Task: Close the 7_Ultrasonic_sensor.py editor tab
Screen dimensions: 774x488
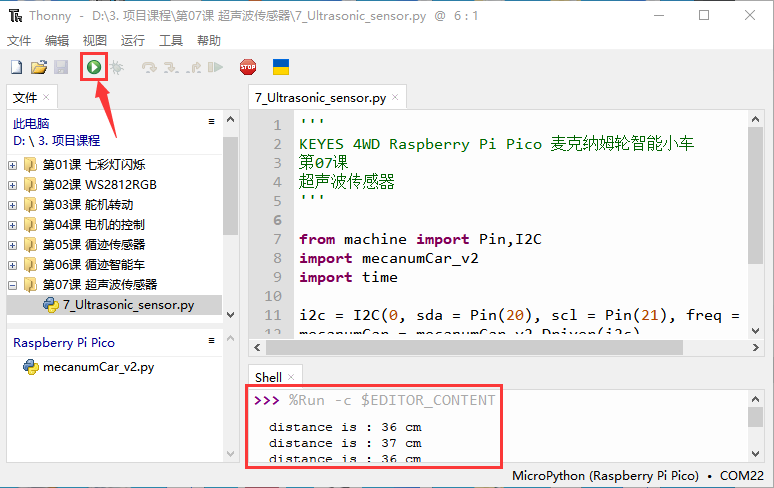Action: [395, 97]
